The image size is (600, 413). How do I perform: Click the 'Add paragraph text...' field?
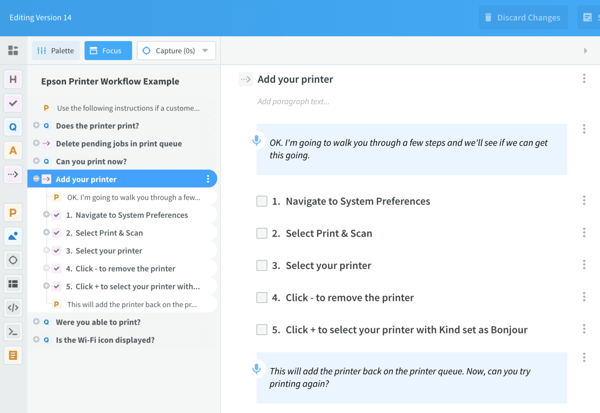coord(293,101)
